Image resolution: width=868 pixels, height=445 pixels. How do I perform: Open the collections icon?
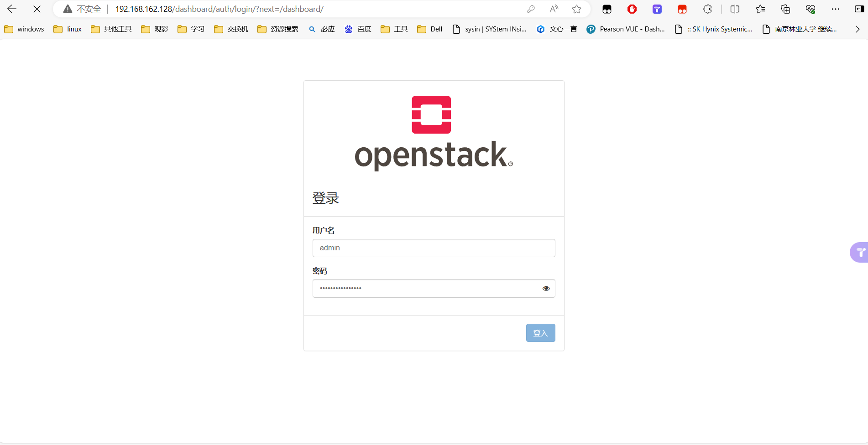785,9
